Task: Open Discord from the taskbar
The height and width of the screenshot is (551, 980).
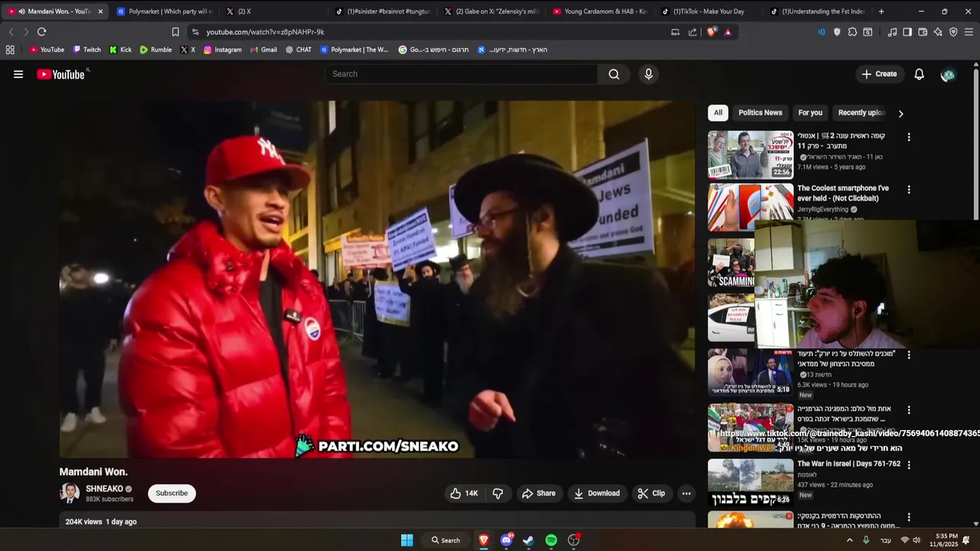Action: pyautogui.click(x=506, y=540)
